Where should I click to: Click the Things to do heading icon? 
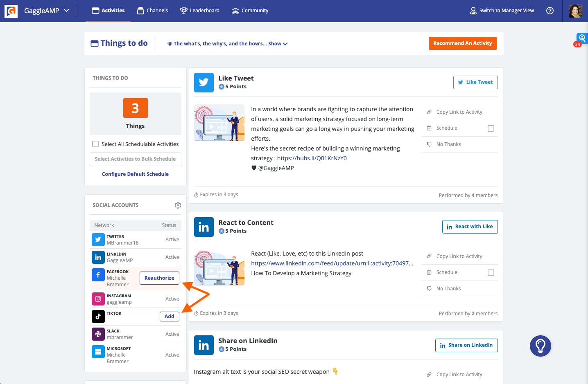[95, 44]
